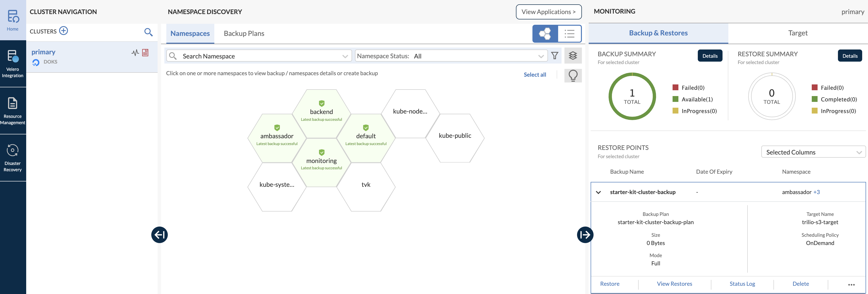Viewport: 868px width, 294px height.
Task: Add a new cluster with the plus icon
Action: click(63, 31)
